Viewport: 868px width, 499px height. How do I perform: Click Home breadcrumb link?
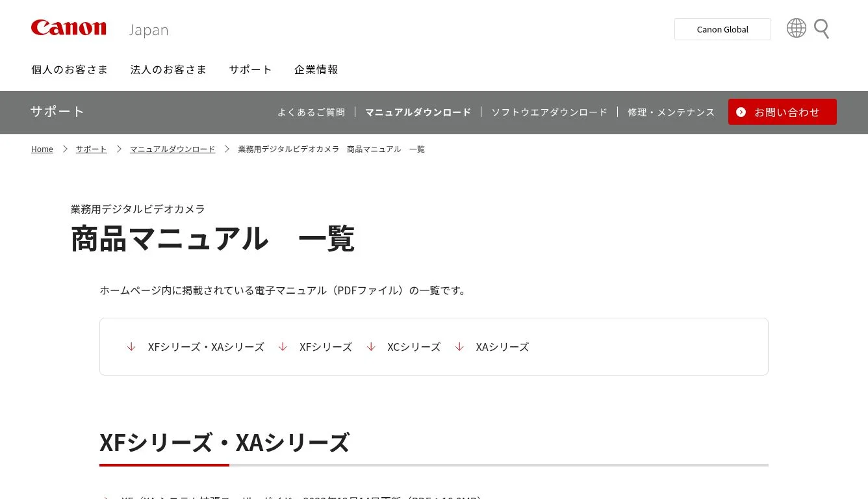point(42,149)
